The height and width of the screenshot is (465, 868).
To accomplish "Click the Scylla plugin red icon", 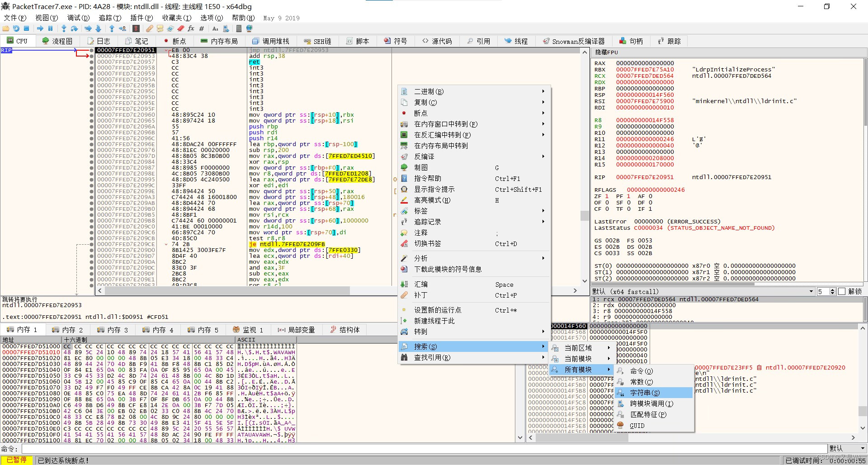I will (x=136, y=28).
